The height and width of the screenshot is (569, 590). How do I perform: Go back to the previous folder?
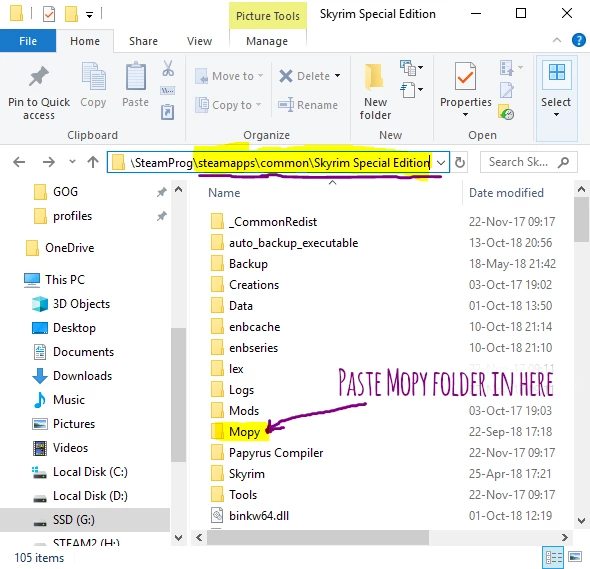coord(19,163)
